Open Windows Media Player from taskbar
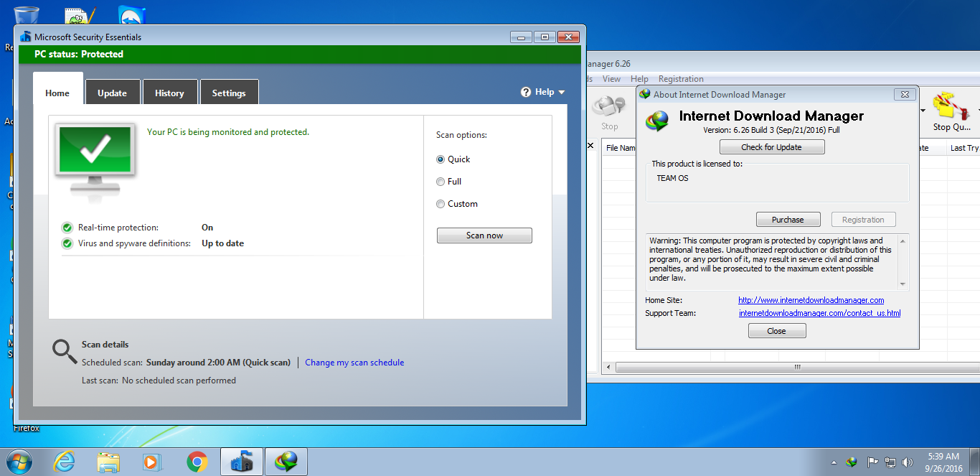980x476 pixels. pyautogui.click(x=153, y=462)
